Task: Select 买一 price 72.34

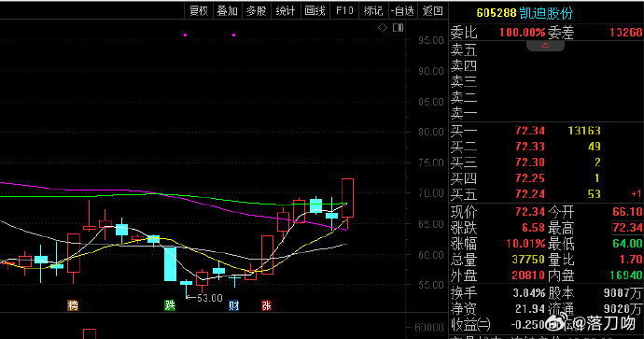Action: tap(530, 131)
